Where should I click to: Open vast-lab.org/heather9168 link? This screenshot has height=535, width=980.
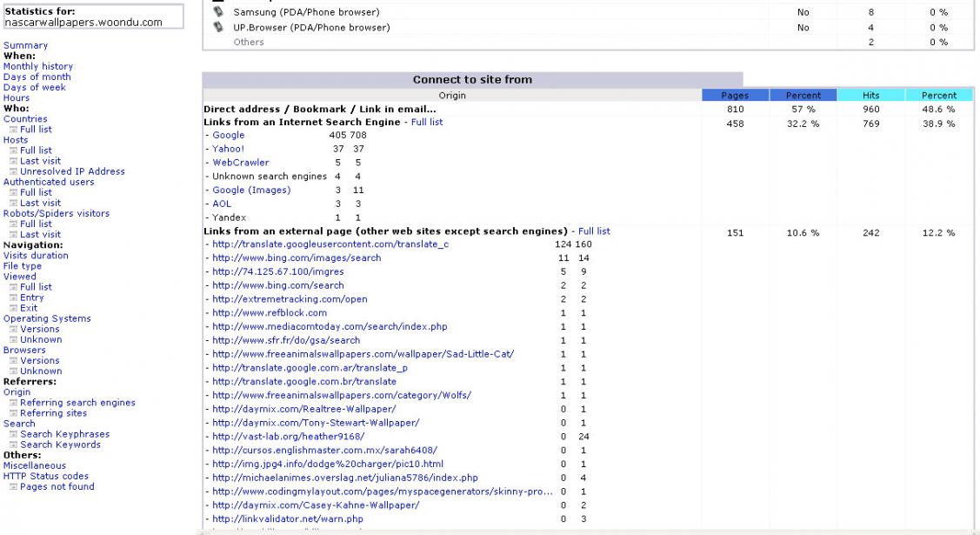point(288,437)
